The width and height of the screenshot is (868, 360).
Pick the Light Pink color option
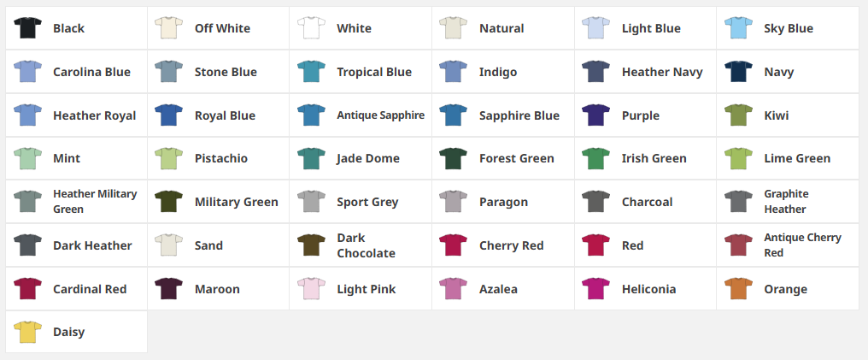point(361,288)
